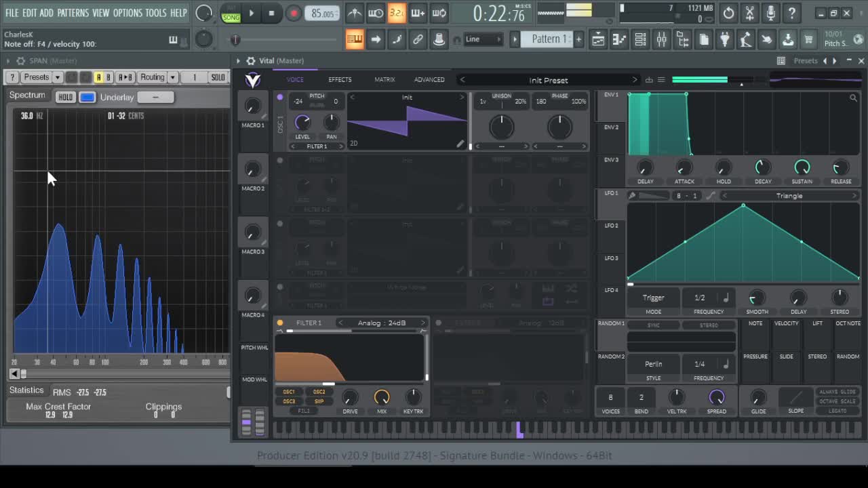Toggle OSC 1 power button
Screen dimensions: 868x488
pyautogui.click(x=280, y=98)
